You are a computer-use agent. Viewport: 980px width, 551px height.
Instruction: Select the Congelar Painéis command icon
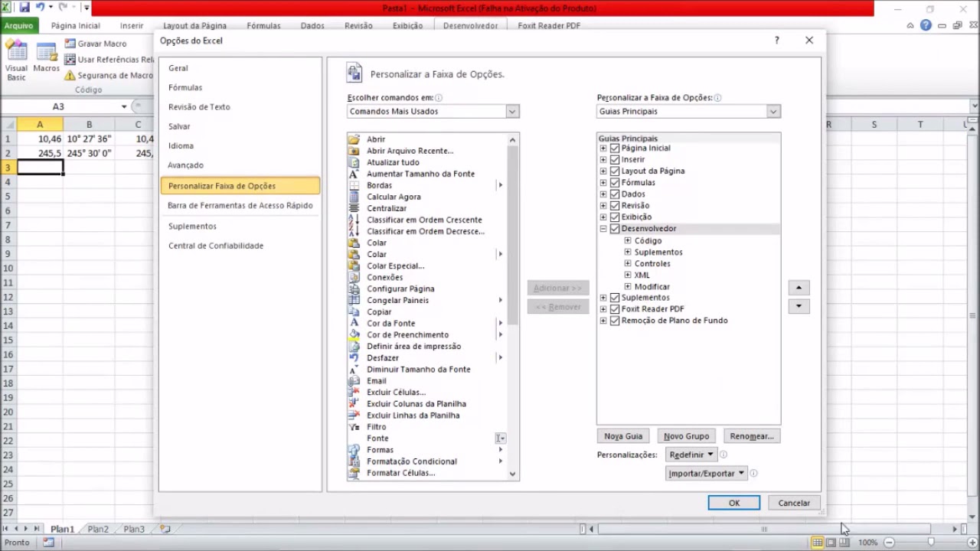coord(354,300)
